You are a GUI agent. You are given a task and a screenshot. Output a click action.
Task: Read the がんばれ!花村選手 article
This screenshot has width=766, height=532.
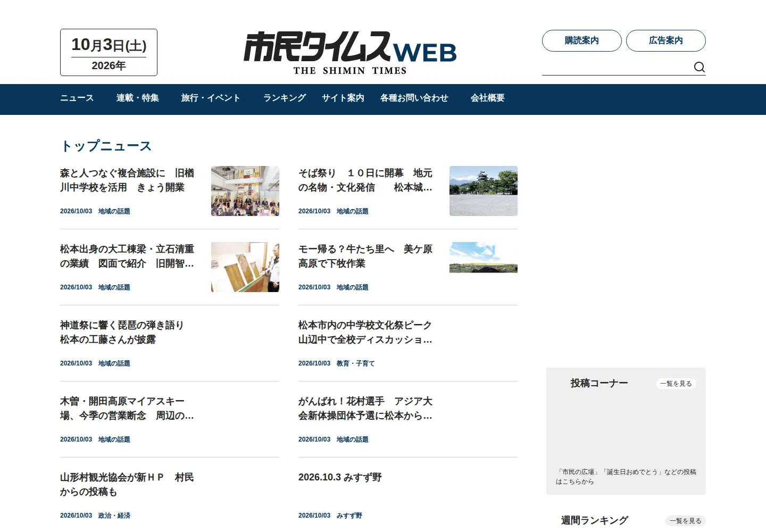coord(365,409)
